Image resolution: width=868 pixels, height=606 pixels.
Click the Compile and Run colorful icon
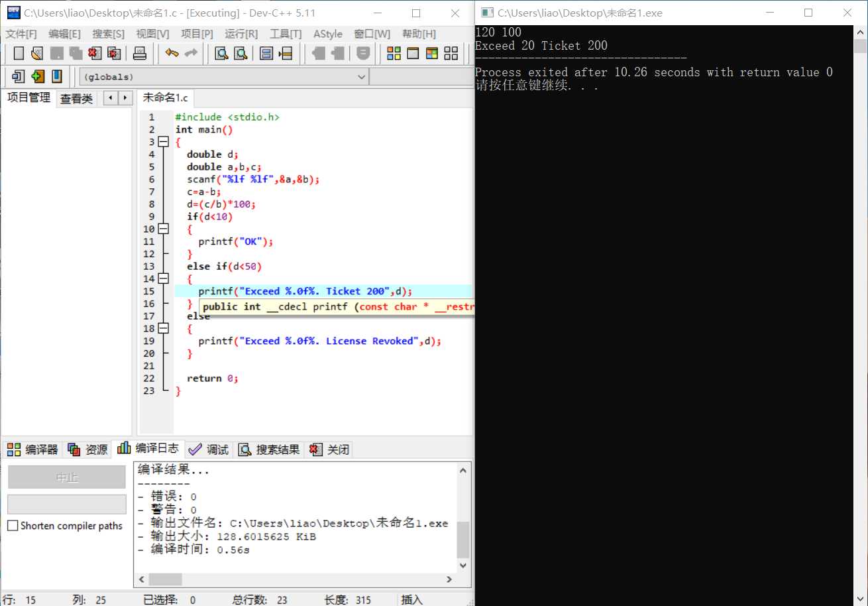point(432,53)
